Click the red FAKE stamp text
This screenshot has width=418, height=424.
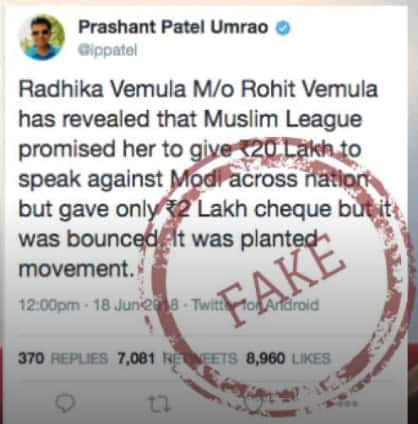click(x=282, y=282)
